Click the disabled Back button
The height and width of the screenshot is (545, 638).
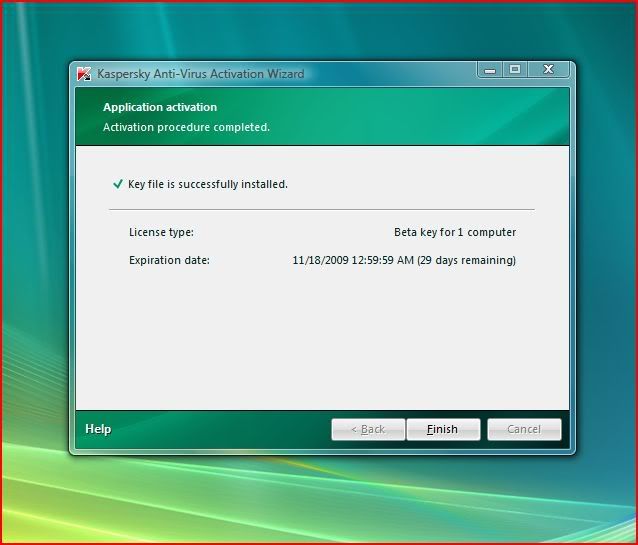point(368,429)
